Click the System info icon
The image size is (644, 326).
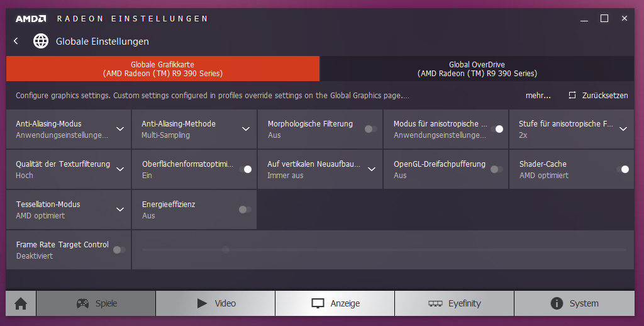coord(557,303)
